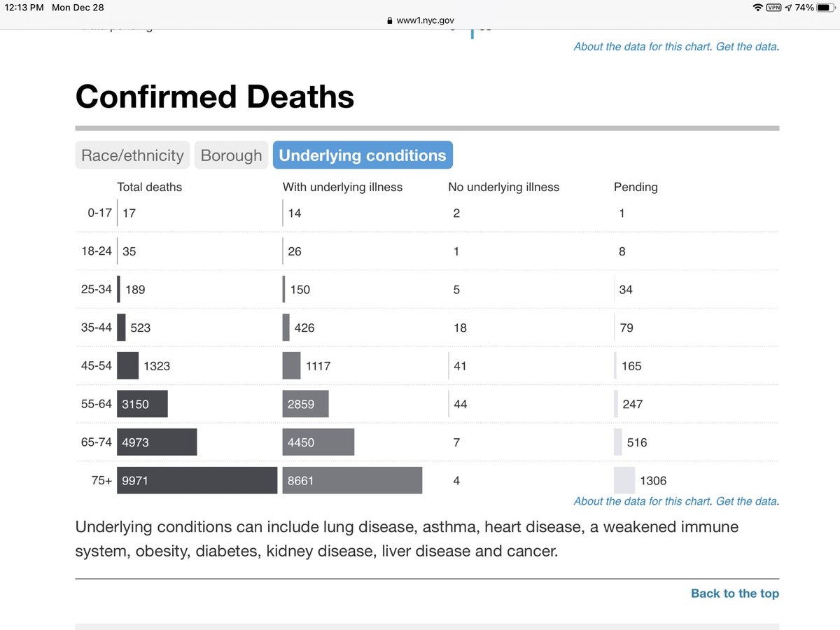
Task: Click the Total deaths column header
Action: [149, 187]
